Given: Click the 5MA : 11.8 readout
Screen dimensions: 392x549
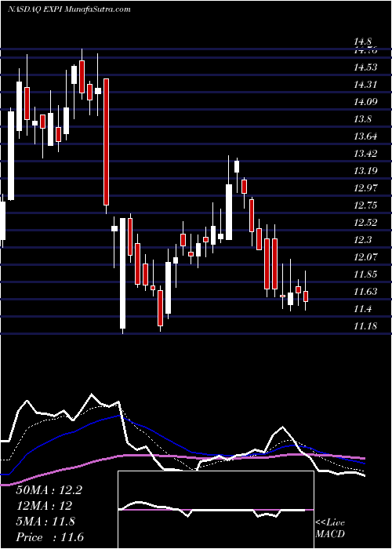Looking at the screenshot, I should [x=45, y=522].
